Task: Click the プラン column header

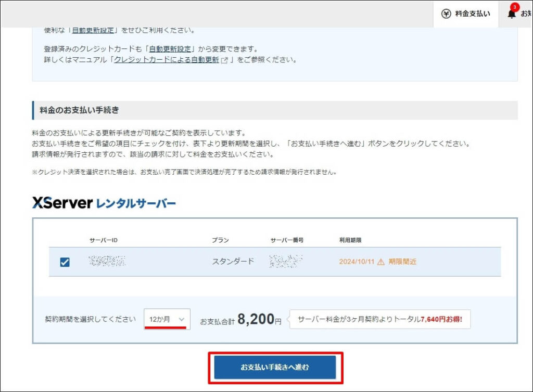Action: pos(220,240)
